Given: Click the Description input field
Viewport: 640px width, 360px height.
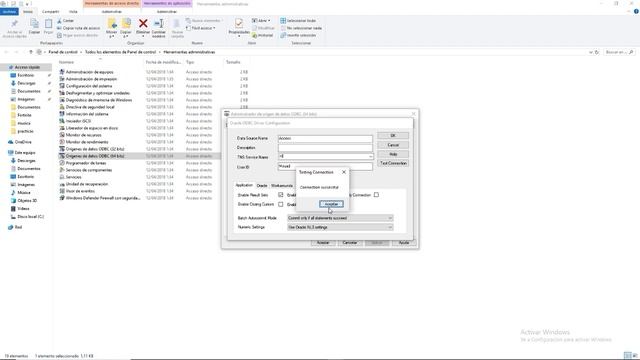Looking at the screenshot, I should pyautogui.click(x=325, y=147).
